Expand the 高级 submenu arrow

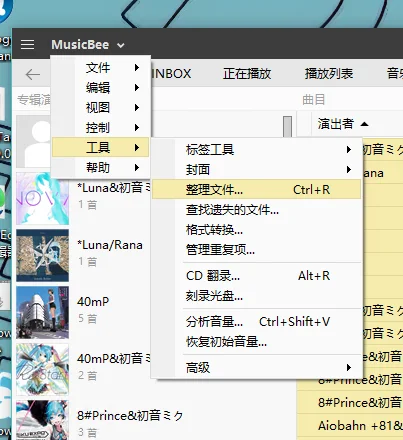point(349,368)
